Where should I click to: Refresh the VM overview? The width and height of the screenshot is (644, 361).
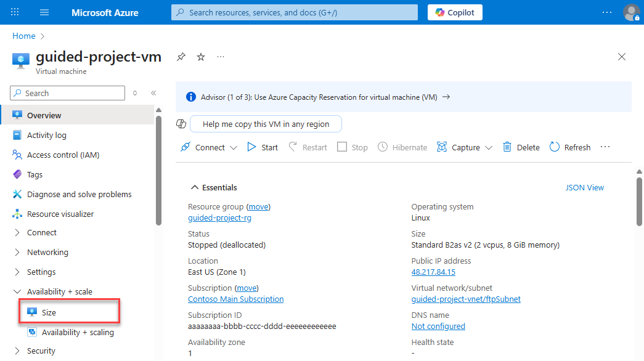[x=570, y=147]
